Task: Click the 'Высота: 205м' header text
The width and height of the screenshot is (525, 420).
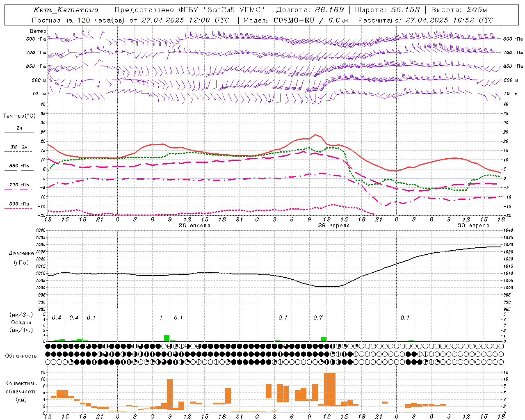Action: coord(459,10)
